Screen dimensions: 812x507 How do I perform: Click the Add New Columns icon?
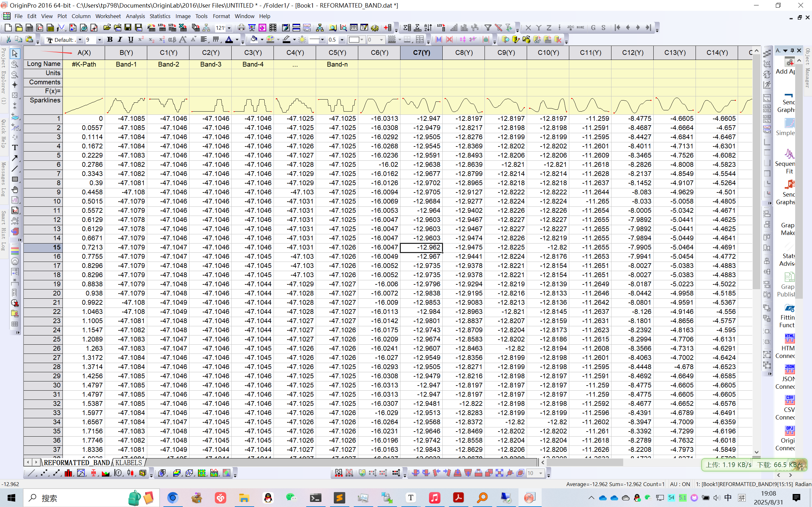pos(388,28)
